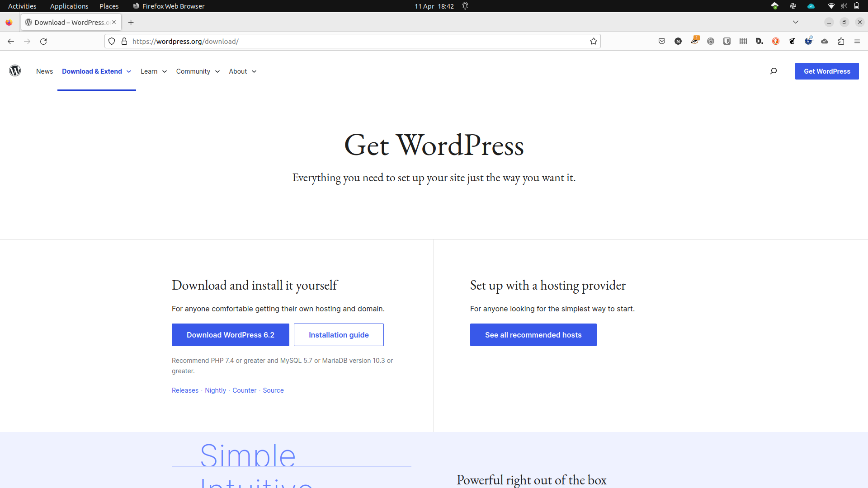Bookmark this page with the star icon
This screenshot has width=868, height=488.
tap(594, 41)
